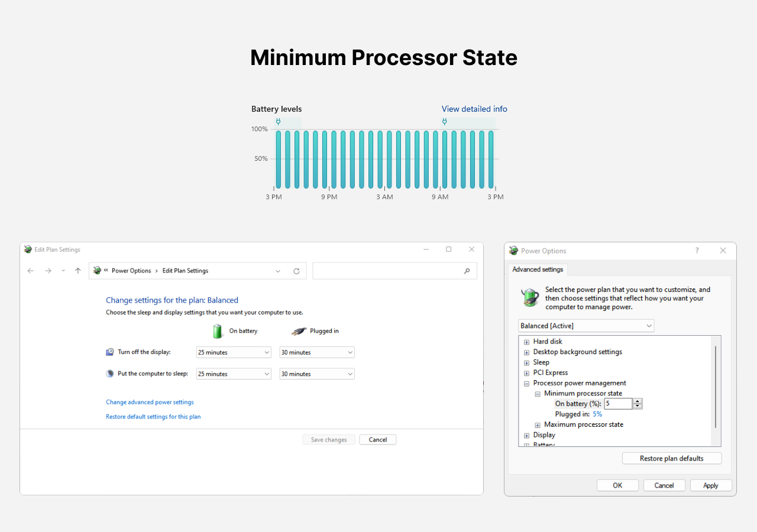
Task: Increase On battery percentage with up stepper
Action: 638,401
